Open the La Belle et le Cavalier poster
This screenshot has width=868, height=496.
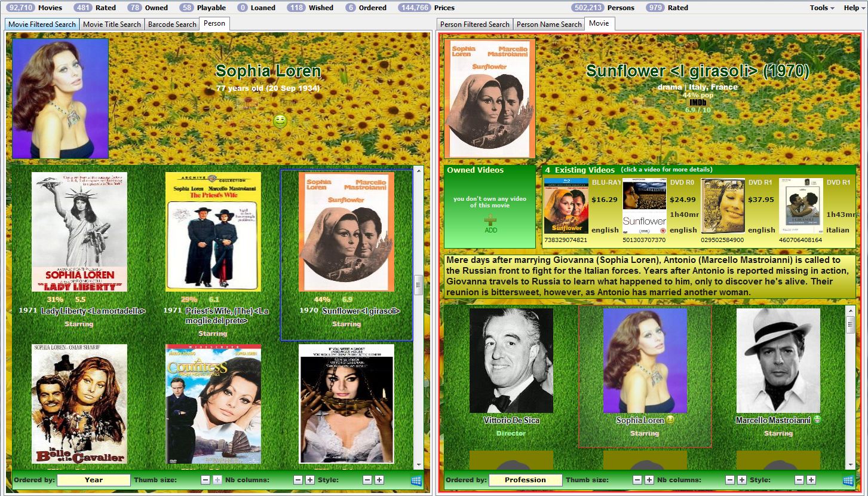(79, 403)
